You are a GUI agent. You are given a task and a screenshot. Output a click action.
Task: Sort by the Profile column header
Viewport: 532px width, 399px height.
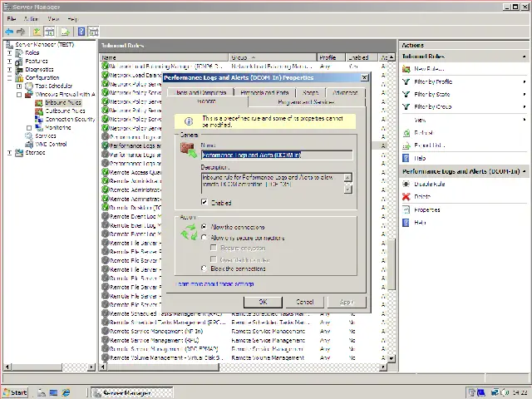click(331, 57)
